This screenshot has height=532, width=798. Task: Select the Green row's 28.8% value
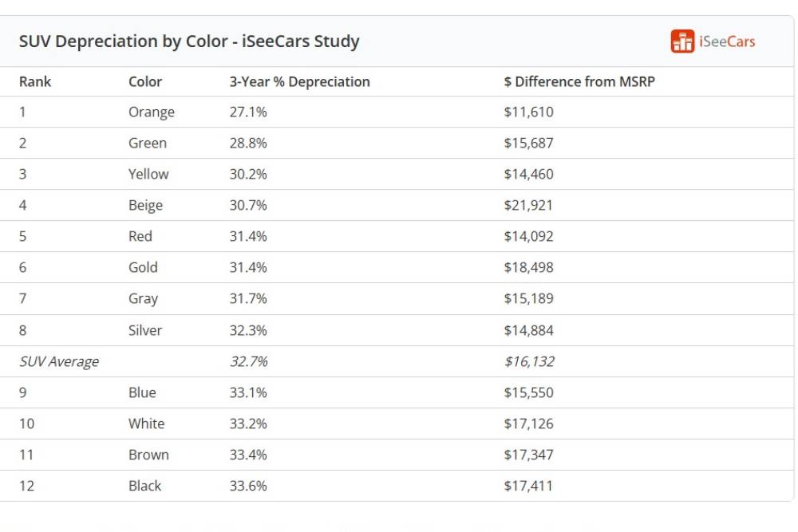click(x=248, y=144)
